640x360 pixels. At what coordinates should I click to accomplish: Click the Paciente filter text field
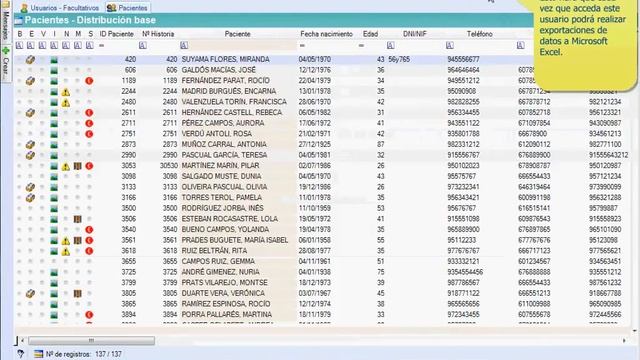(x=242, y=46)
